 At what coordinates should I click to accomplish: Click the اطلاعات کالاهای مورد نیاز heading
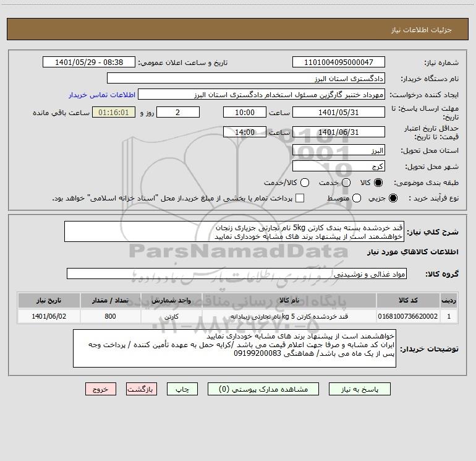click(413, 252)
